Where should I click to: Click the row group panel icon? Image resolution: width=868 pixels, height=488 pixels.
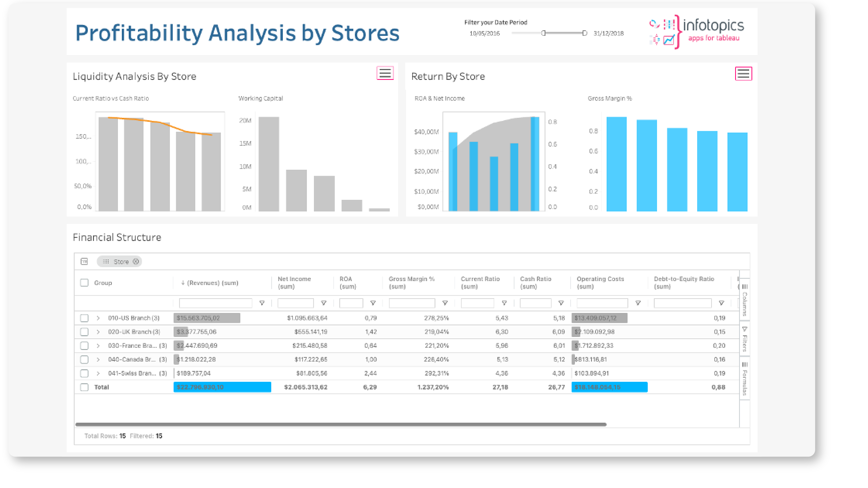click(x=84, y=262)
